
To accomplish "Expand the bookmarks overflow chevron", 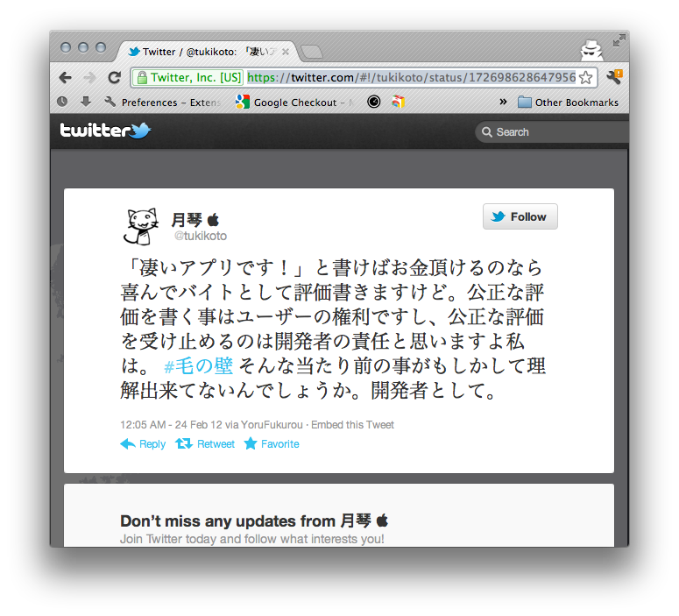I will click(x=503, y=102).
